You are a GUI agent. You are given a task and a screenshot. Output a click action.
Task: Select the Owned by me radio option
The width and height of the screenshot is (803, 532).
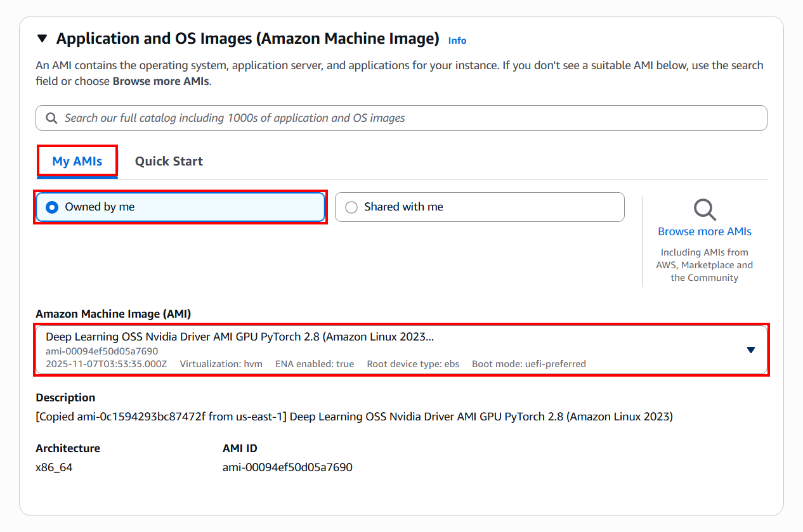[x=53, y=207]
